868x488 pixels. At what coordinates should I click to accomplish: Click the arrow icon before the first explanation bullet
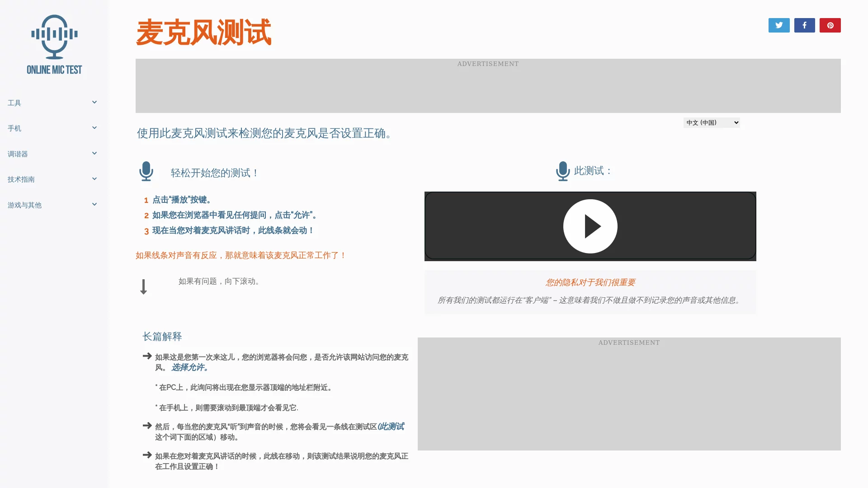coord(146,356)
